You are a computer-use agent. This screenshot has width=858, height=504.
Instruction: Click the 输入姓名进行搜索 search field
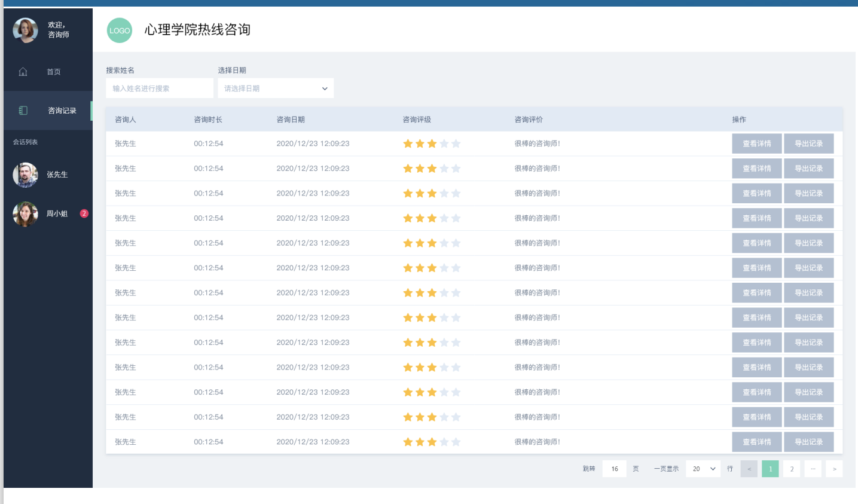coord(160,88)
